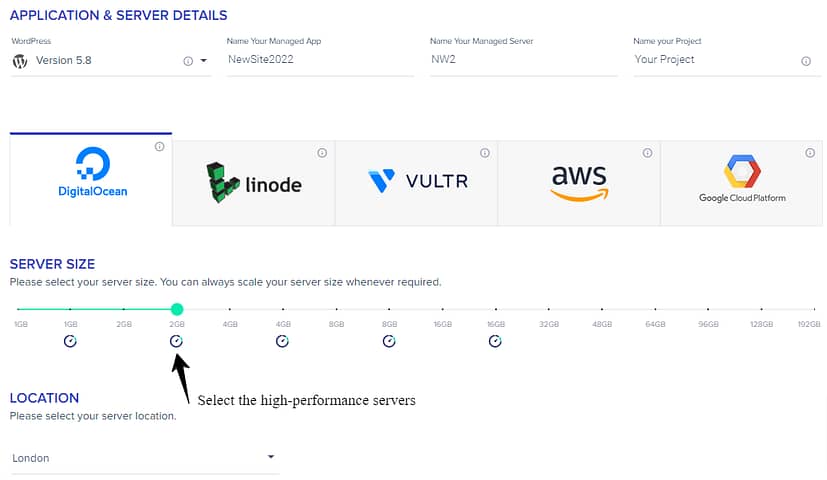Click the high-performance gauge icon under 8GB

[x=389, y=341]
